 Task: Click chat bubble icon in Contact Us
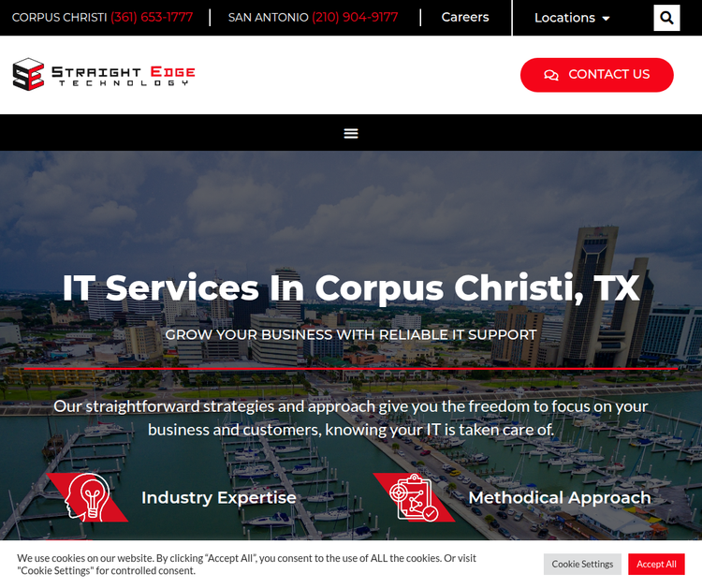(551, 75)
